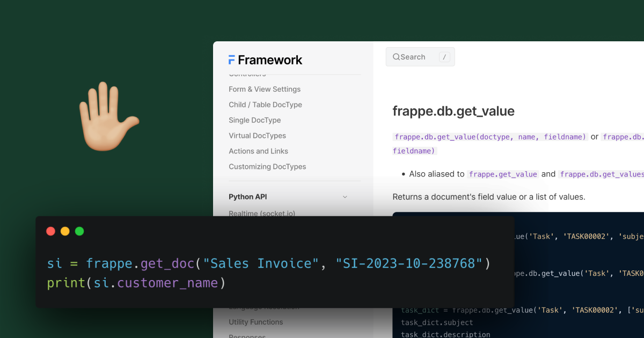Open the Single DocType page
The height and width of the screenshot is (338, 644).
(254, 120)
